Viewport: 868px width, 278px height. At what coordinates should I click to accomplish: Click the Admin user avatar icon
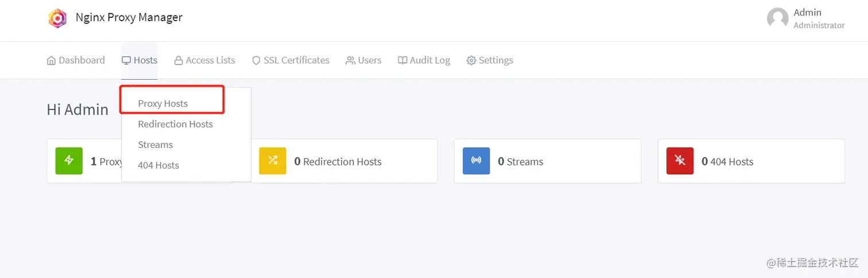777,18
